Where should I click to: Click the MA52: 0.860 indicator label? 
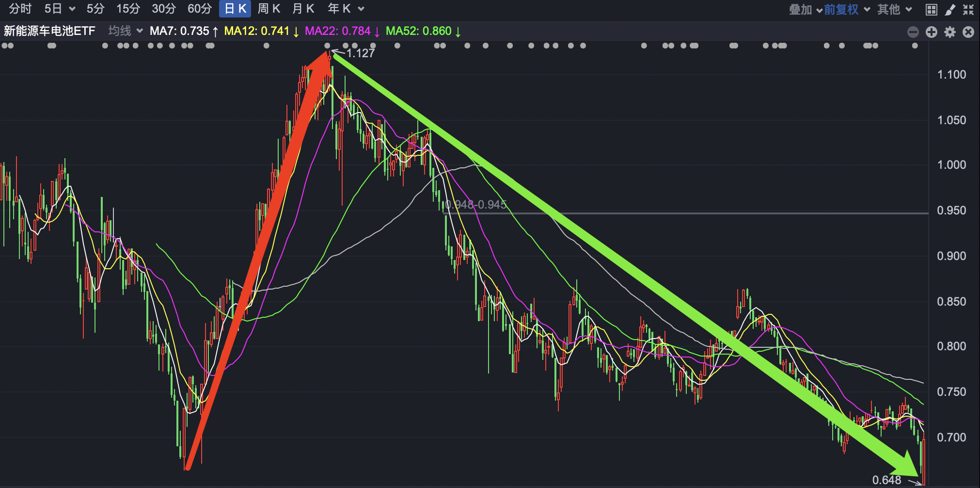[x=423, y=31]
